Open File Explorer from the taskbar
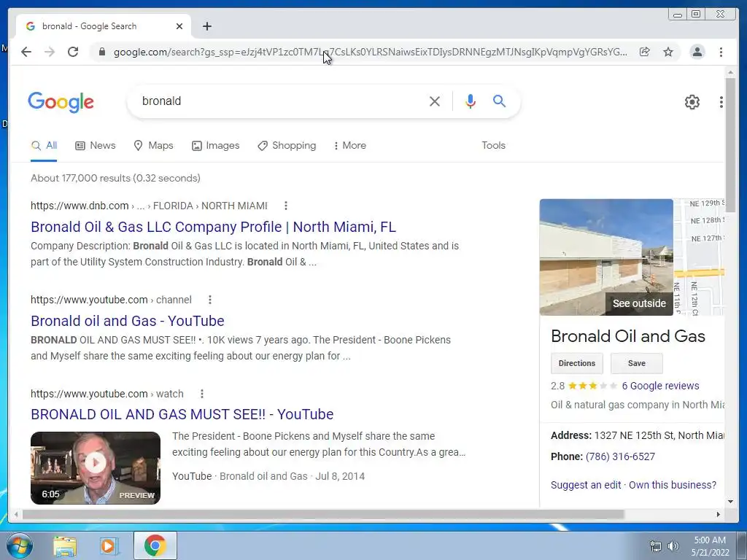 pos(65,546)
